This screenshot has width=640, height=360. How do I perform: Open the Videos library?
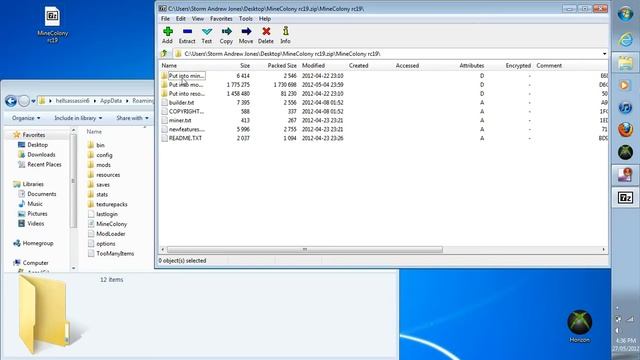click(x=31, y=223)
